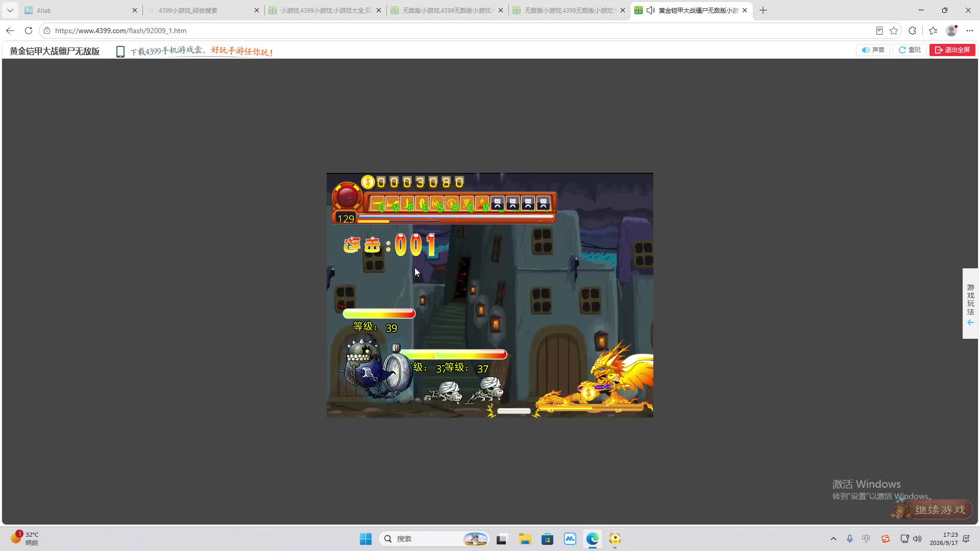This screenshot has height=551, width=980.
Task: Activate the S-key skill slot
Action: 437,204
